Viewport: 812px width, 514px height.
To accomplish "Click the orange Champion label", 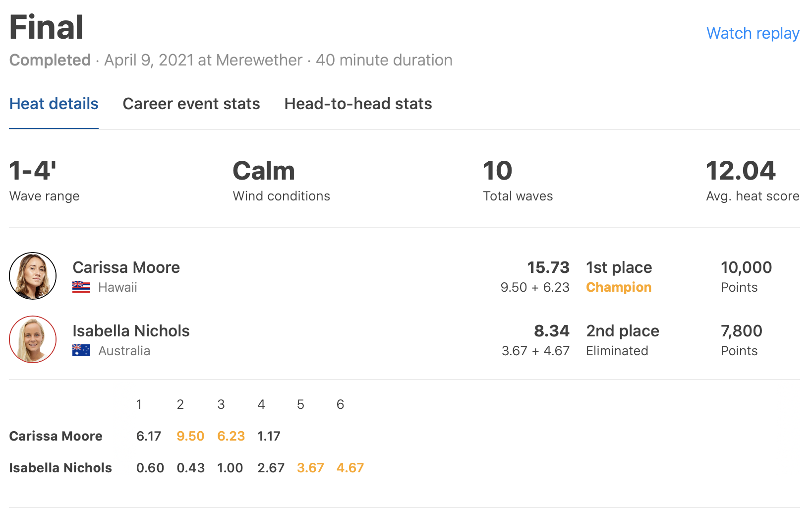I will [619, 287].
